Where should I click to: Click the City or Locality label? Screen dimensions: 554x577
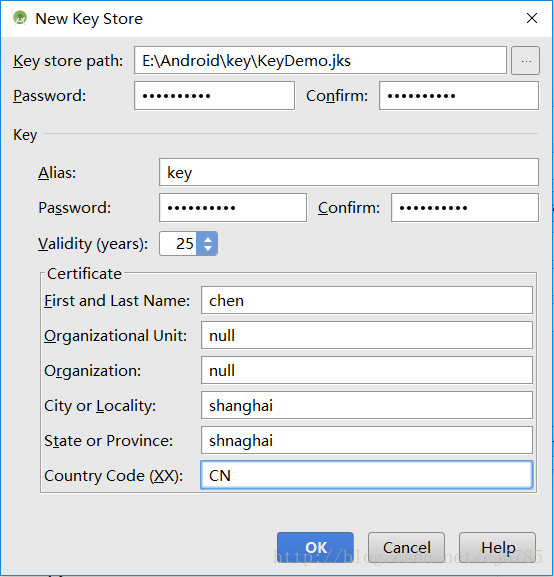100,406
